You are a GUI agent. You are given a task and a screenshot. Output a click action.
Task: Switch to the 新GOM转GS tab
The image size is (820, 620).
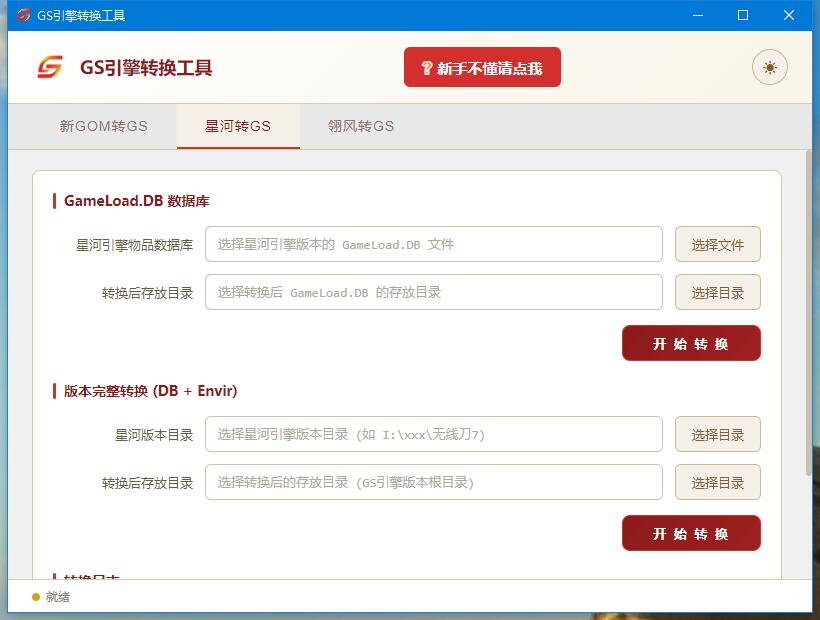[x=104, y=126]
